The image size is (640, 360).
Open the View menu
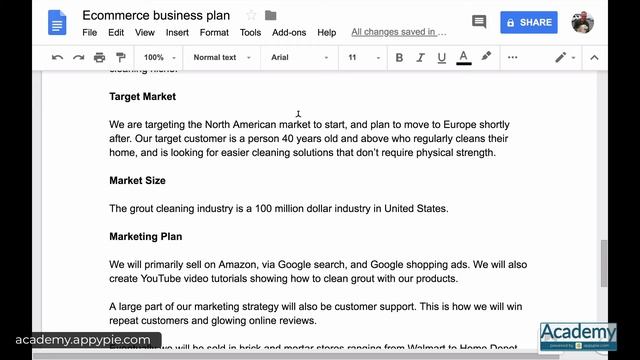click(145, 33)
